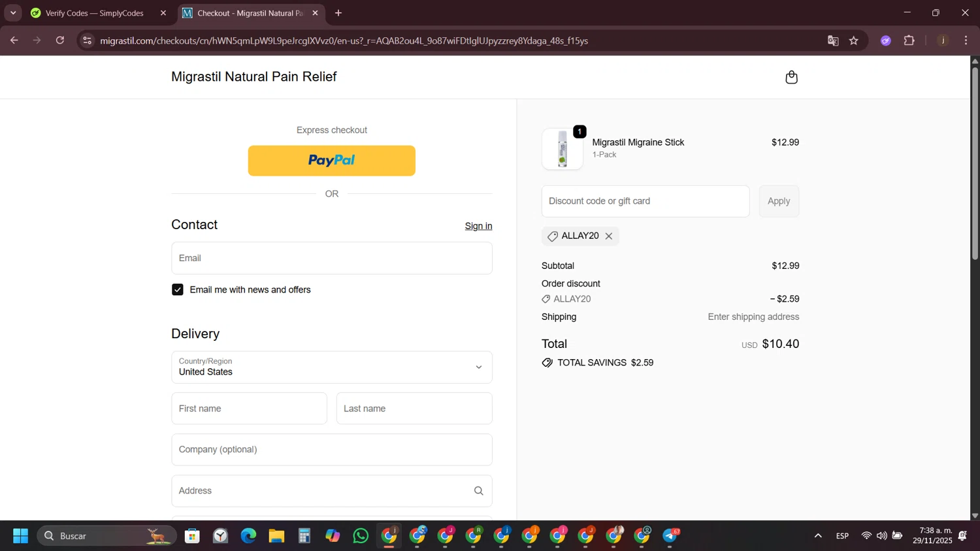Screen dimensions: 980x551
Task: Reload the checkout page
Action: click(x=60, y=40)
